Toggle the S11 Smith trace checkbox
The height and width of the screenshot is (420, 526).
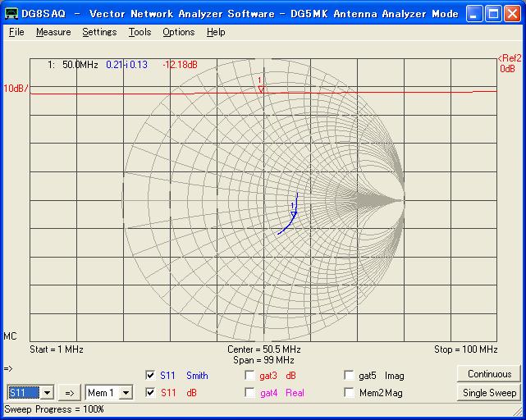point(150,375)
